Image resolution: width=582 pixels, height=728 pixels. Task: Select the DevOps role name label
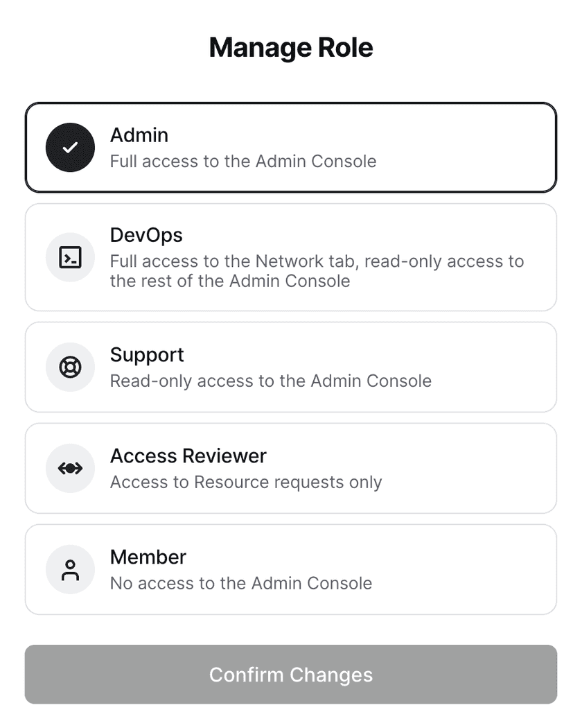146,236
